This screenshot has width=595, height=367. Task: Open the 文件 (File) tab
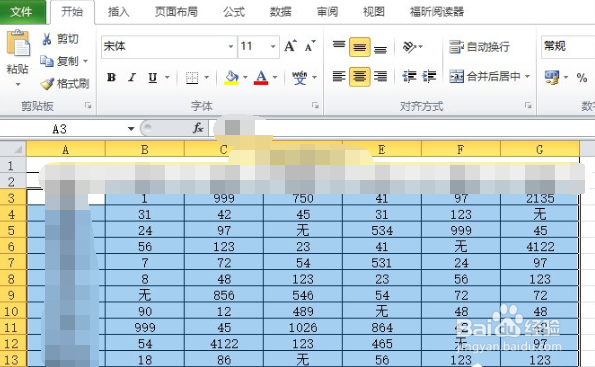click(x=22, y=12)
